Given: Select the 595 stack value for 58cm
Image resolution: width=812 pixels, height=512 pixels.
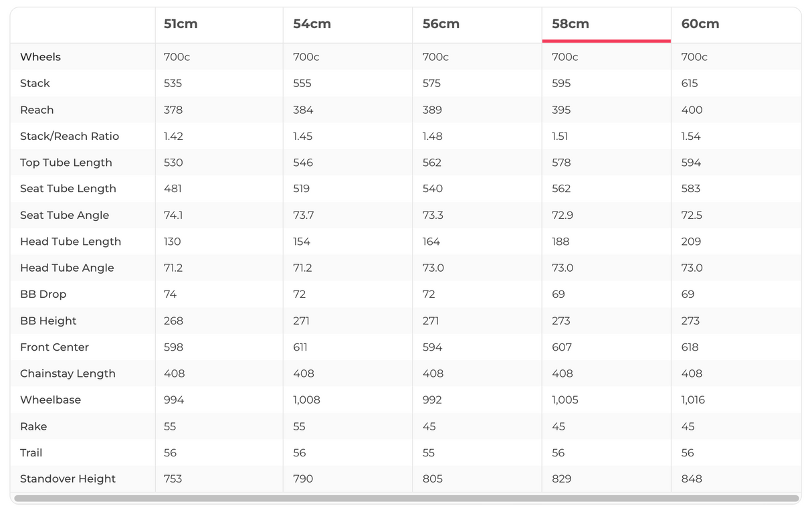Looking at the screenshot, I should [561, 83].
